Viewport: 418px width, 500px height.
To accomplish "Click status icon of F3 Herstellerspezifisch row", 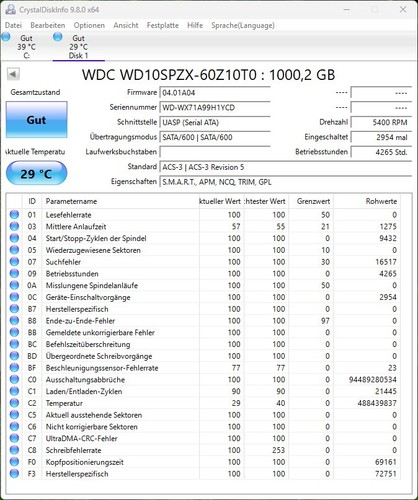I will 14,474.
